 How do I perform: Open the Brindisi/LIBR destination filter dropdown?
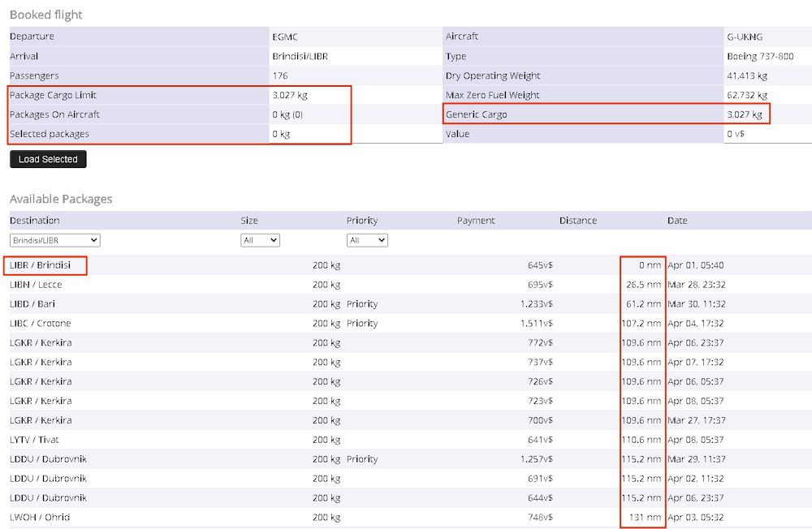tap(54, 240)
